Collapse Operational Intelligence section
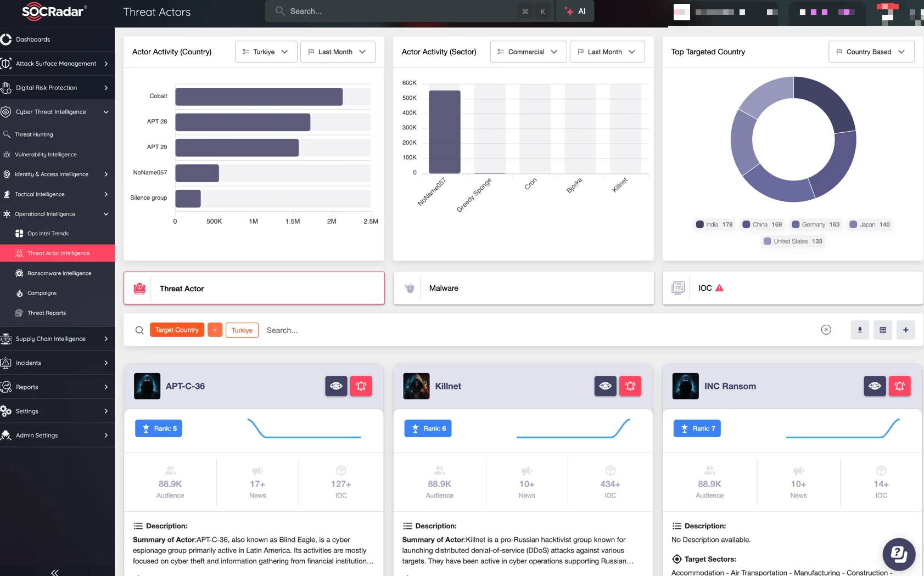 click(57, 214)
